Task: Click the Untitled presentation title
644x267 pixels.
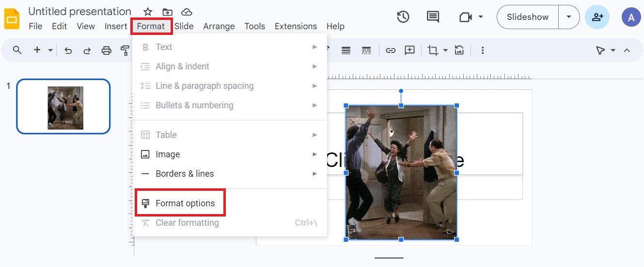Action: click(x=80, y=12)
